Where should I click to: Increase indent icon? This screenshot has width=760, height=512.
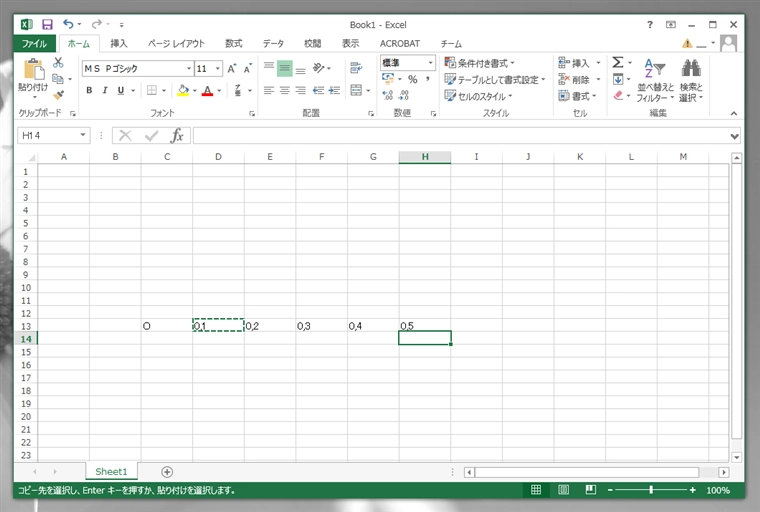pos(334,90)
